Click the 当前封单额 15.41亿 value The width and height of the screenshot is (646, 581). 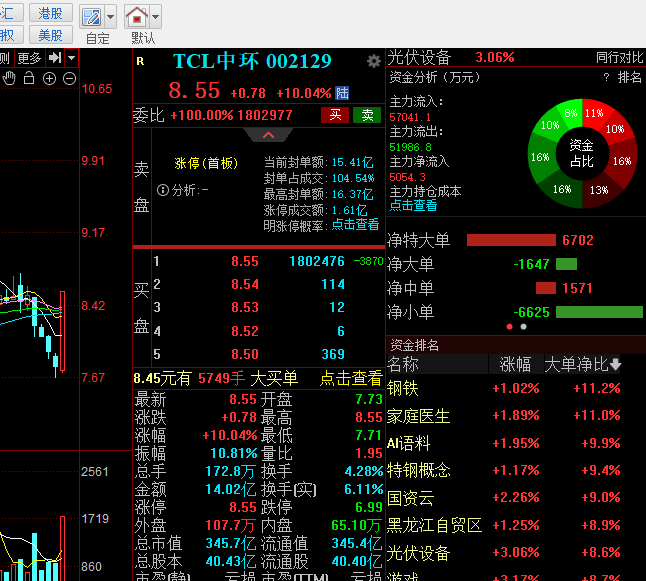(352, 162)
